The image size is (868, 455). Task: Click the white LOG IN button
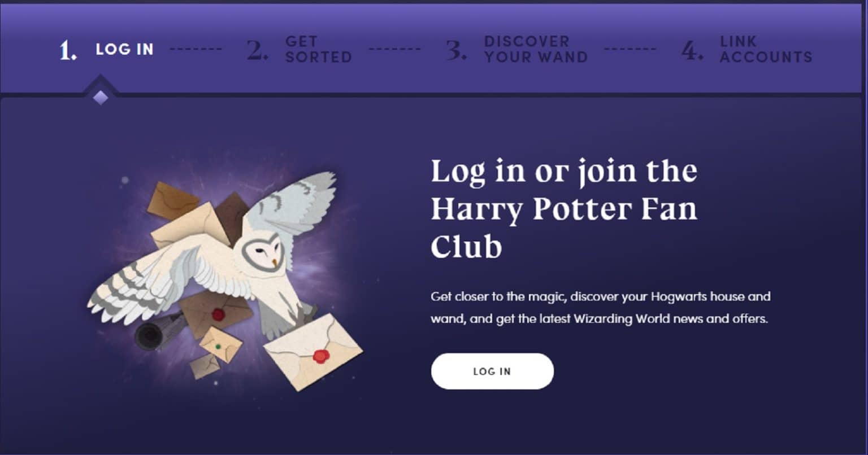492,371
